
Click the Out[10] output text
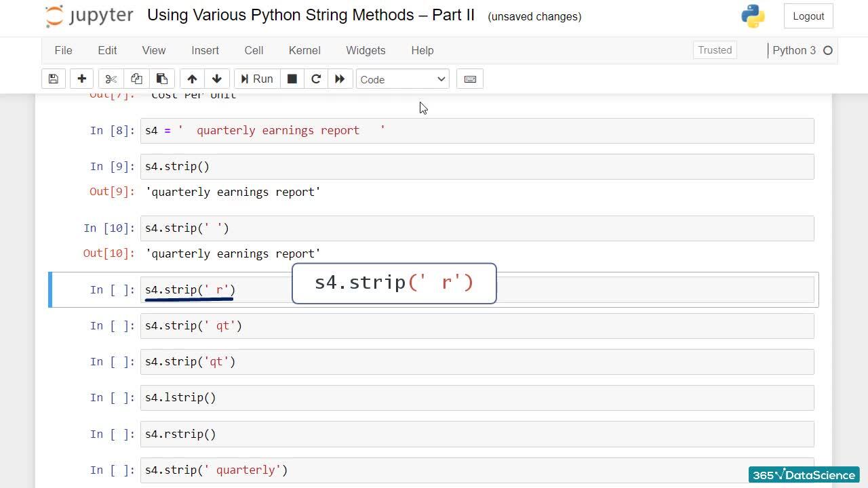pyautogui.click(x=233, y=253)
